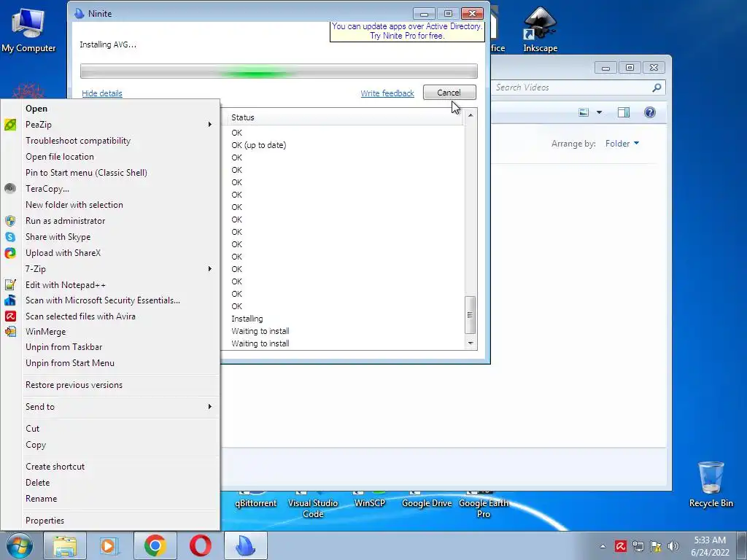Toggle the preview pane in Explorer window
Screen dimensions: 747x560
coord(623,112)
